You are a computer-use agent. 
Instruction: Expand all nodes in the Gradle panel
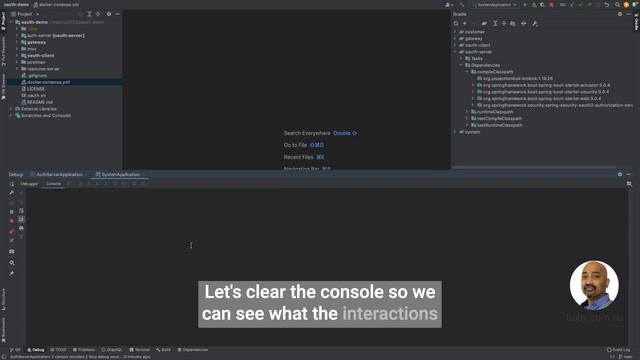click(495, 24)
